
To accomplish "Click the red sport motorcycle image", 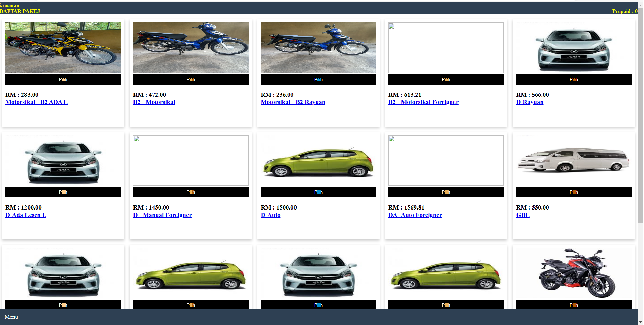I will [x=574, y=273].
